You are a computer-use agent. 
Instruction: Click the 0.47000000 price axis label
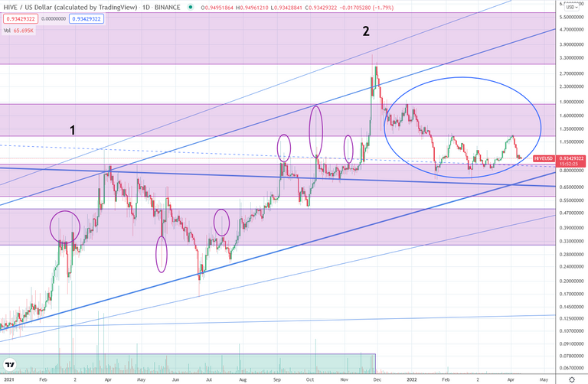(571, 213)
